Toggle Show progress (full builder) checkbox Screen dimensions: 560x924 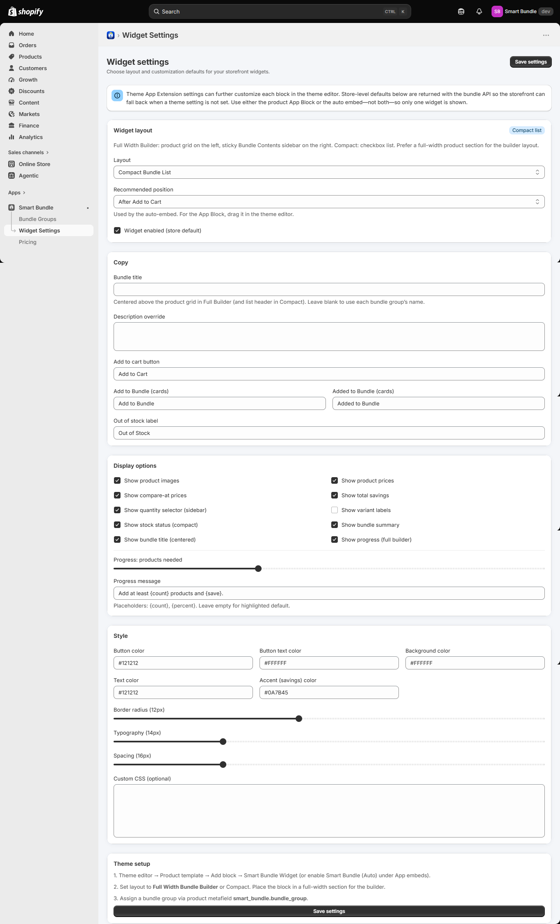point(335,539)
